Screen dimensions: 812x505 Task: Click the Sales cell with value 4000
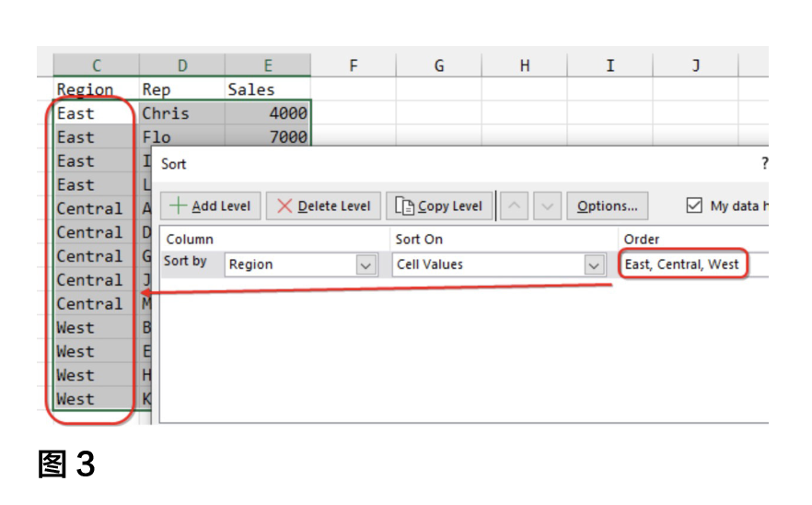[268, 113]
